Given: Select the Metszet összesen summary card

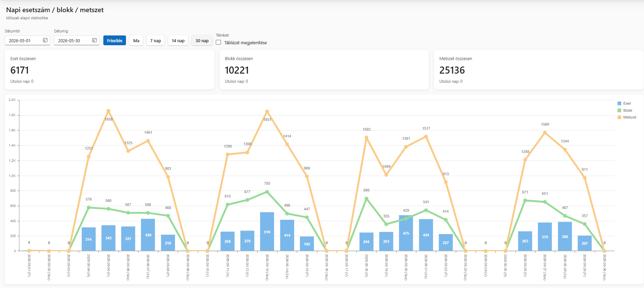Looking at the screenshot, I should [x=539, y=70].
